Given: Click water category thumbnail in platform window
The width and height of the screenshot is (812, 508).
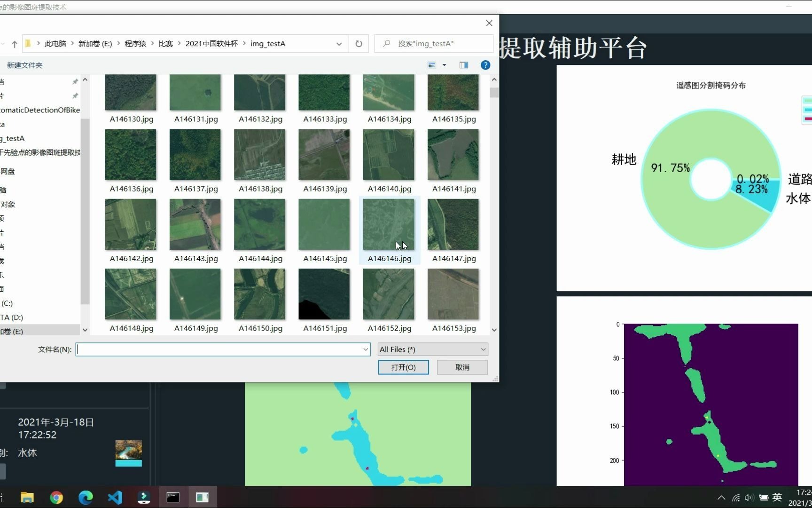Looking at the screenshot, I should click(128, 453).
